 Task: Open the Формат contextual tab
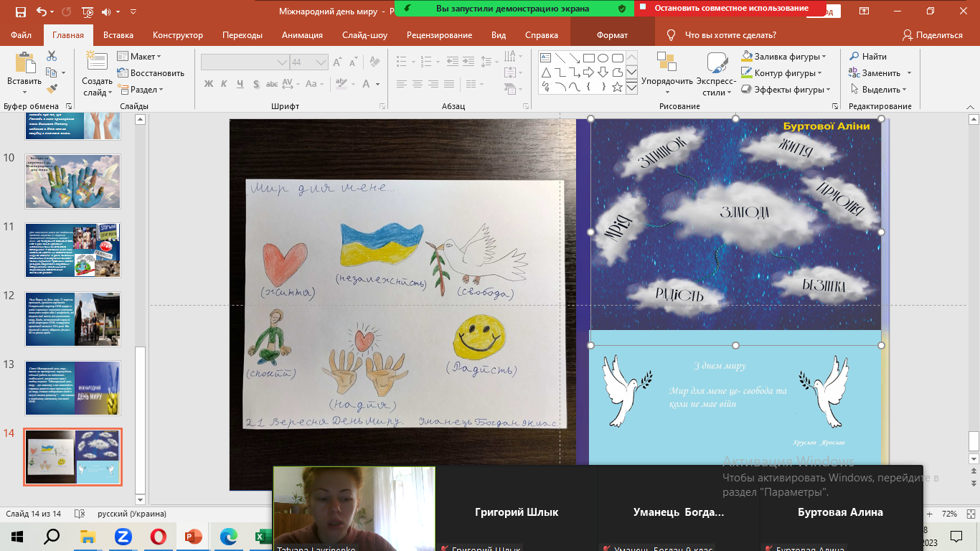[612, 35]
